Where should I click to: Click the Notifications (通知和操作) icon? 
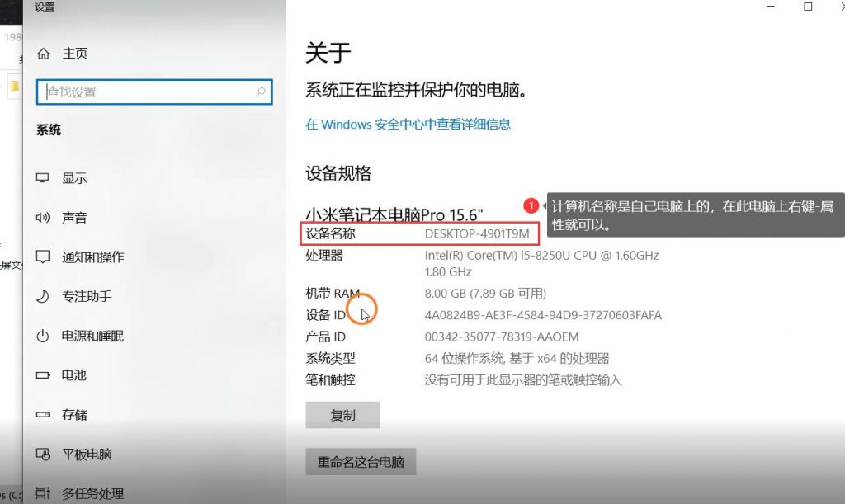pyautogui.click(x=43, y=257)
